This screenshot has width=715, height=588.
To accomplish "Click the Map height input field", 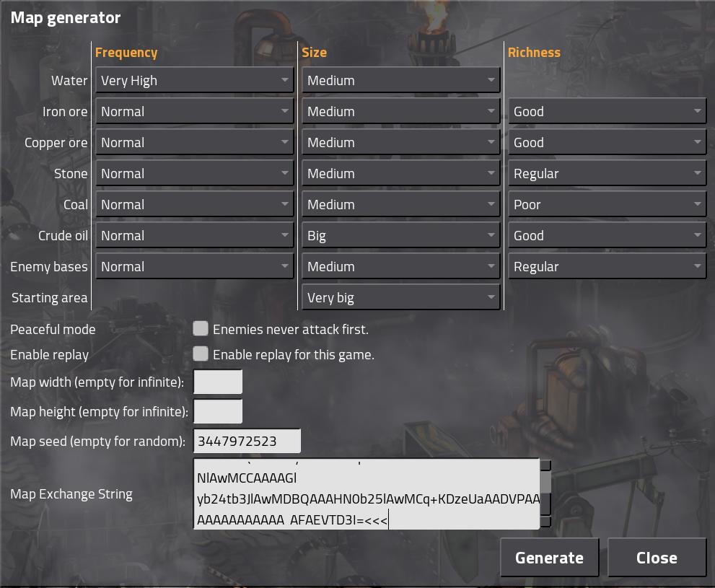I will tap(218, 411).
